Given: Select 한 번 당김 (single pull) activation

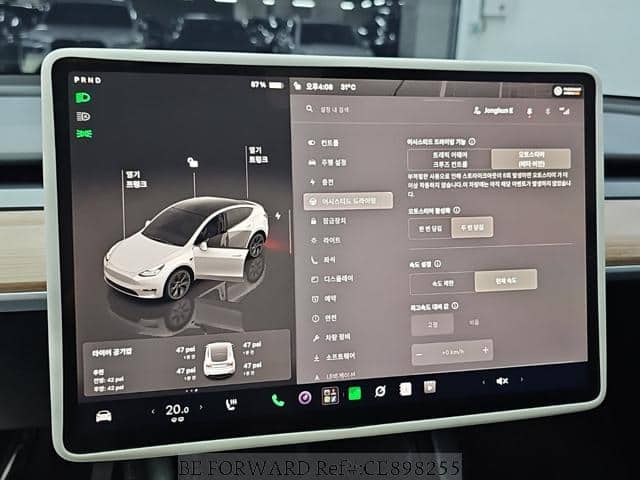Looking at the screenshot, I should 430,229.
